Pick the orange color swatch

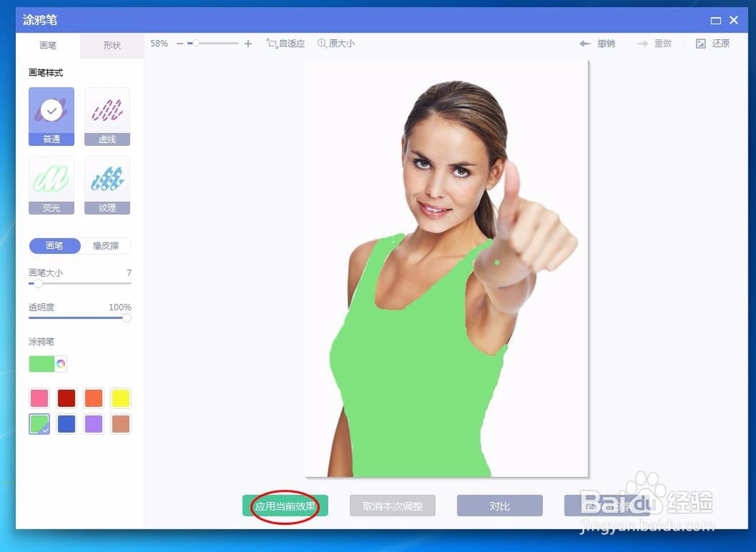pos(94,398)
